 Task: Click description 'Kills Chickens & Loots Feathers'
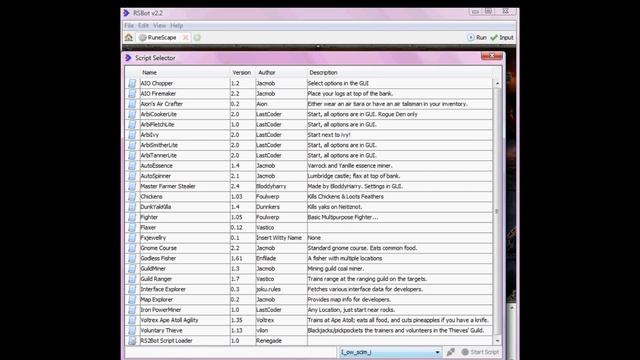tap(345, 196)
